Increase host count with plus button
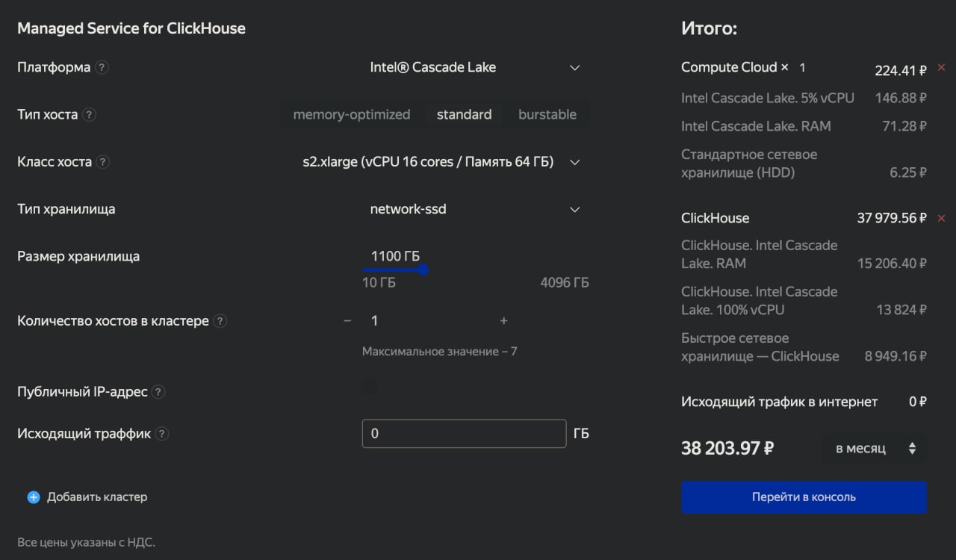 point(503,321)
